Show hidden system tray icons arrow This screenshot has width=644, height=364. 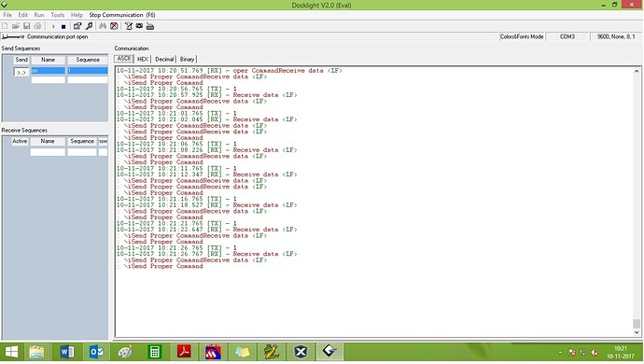pyautogui.click(x=560, y=353)
